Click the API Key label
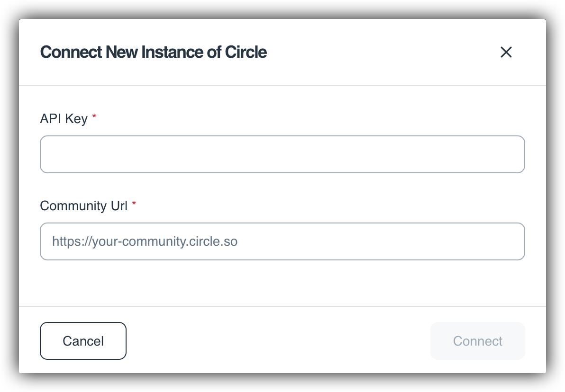 click(64, 118)
